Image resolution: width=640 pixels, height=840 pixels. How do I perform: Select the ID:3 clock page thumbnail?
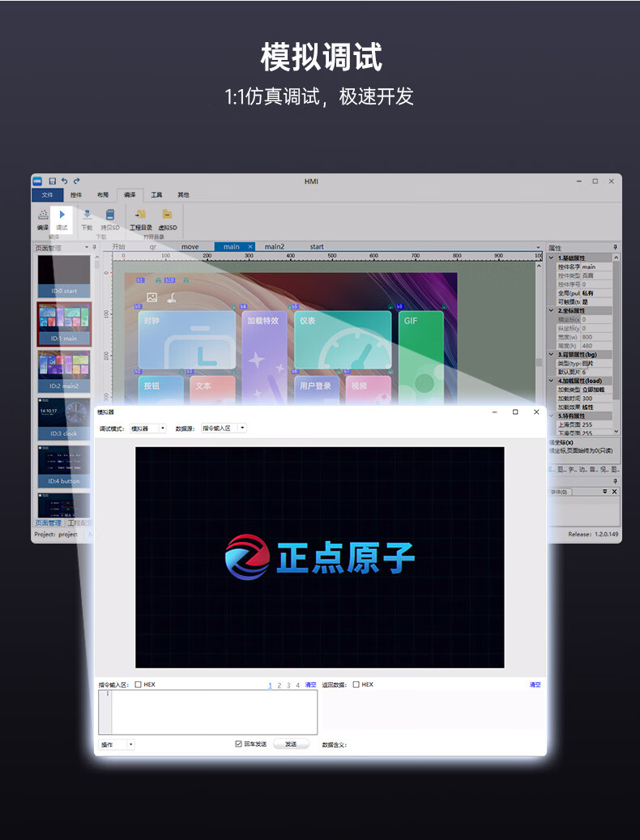click(64, 419)
